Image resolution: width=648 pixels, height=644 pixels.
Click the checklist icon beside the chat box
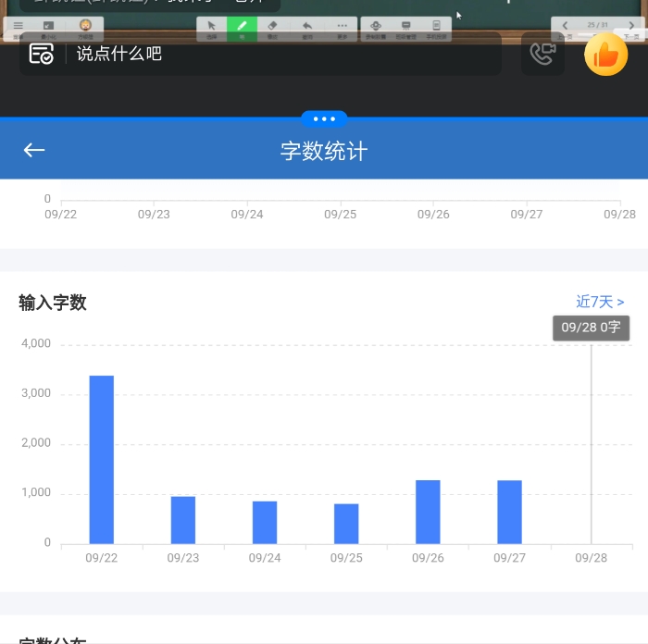[x=41, y=54]
